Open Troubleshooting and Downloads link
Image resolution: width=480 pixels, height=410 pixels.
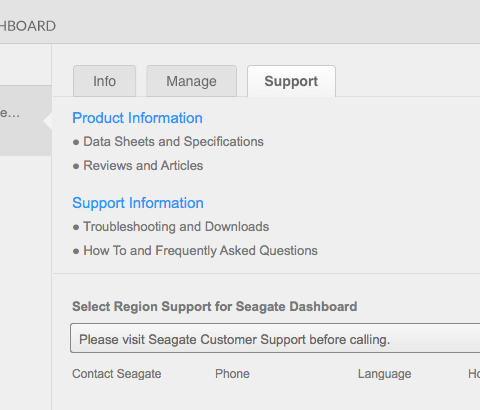176,227
